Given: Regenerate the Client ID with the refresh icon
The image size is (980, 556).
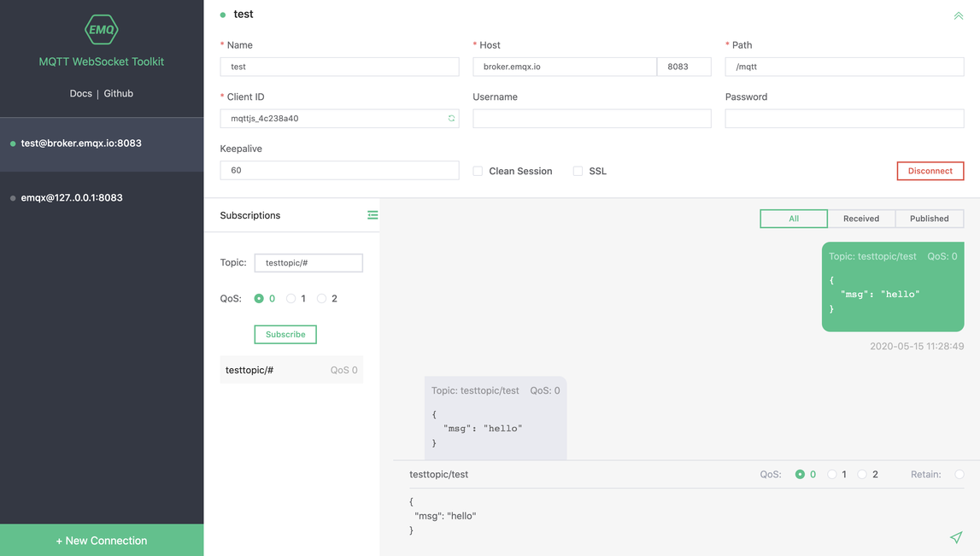Looking at the screenshot, I should pyautogui.click(x=451, y=118).
